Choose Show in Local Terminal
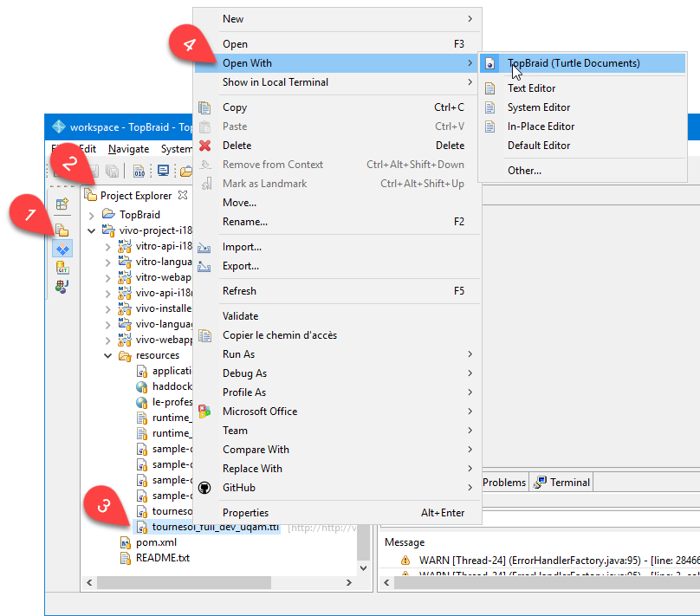 tap(338, 82)
